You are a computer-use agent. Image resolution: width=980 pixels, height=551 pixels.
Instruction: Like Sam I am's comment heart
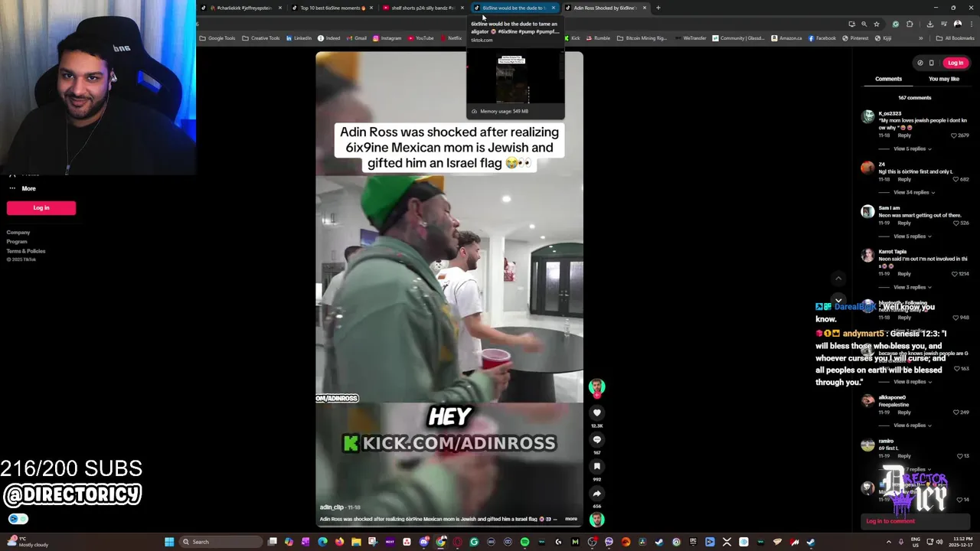tap(955, 223)
